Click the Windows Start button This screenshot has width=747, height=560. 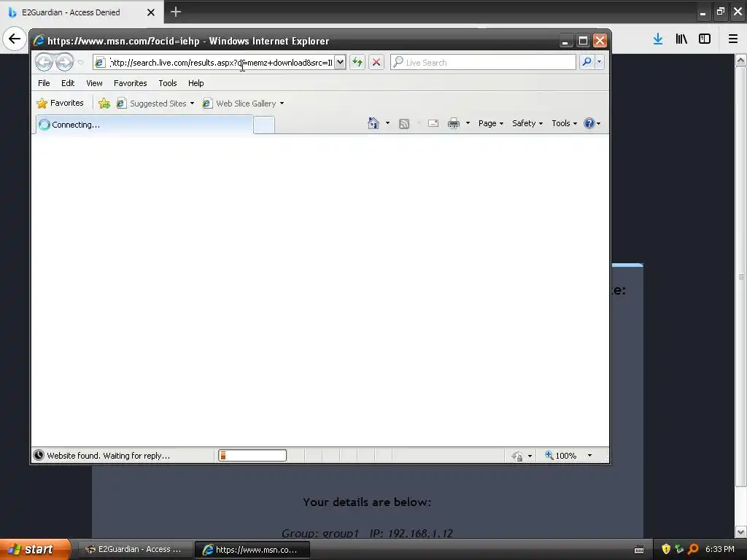[35, 549]
